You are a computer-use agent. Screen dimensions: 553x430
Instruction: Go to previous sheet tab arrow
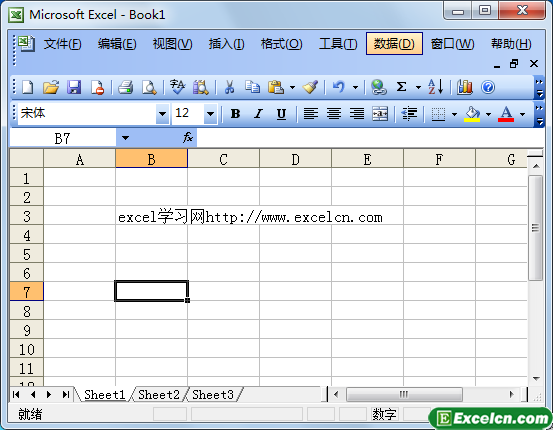tap(33, 394)
